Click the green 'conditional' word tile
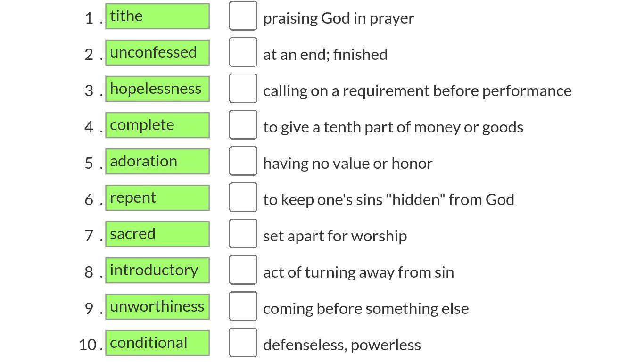 point(157,343)
